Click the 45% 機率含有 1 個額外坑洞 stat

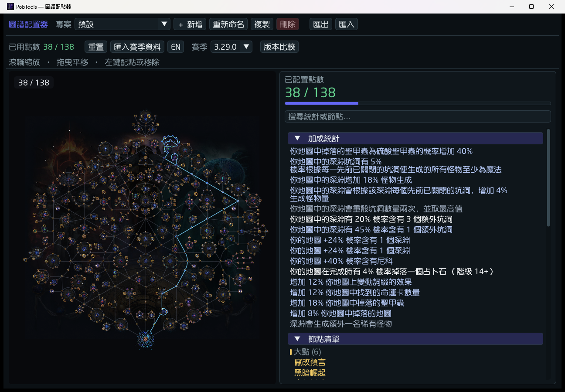click(x=371, y=230)
